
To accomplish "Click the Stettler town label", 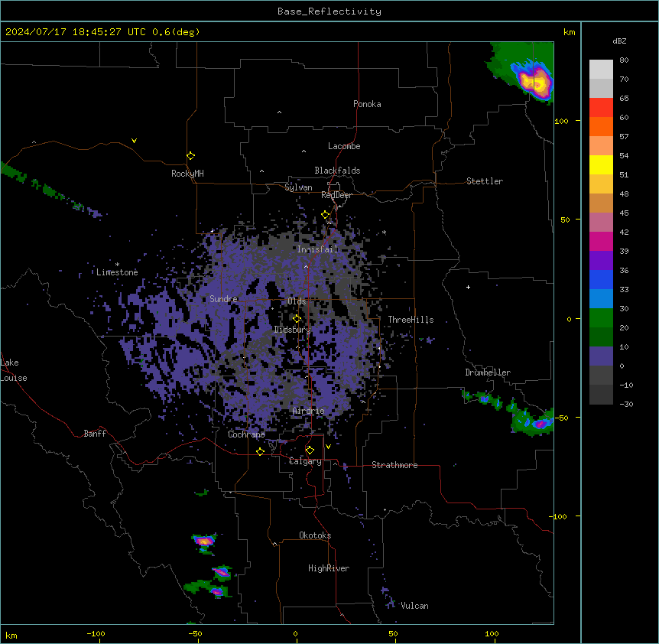I will click(485, 181).
